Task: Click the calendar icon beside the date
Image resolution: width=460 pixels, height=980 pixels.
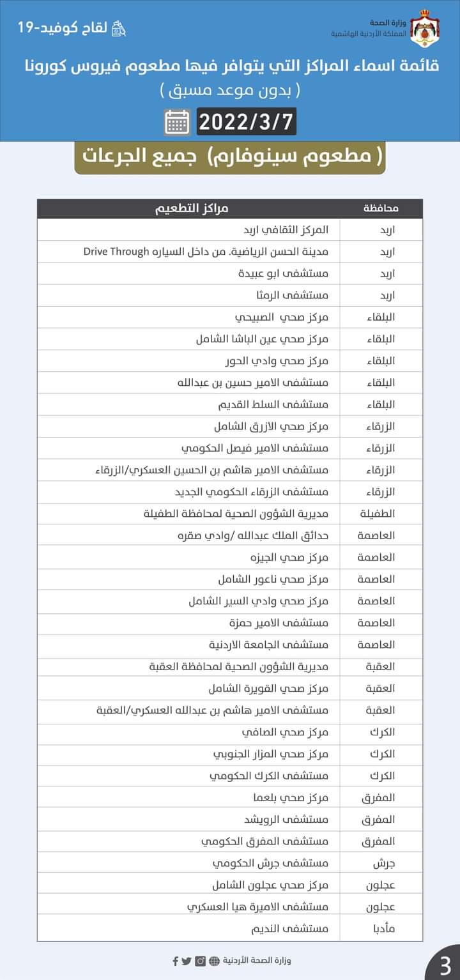Action: pyautogui.click(x=177, y=121)
